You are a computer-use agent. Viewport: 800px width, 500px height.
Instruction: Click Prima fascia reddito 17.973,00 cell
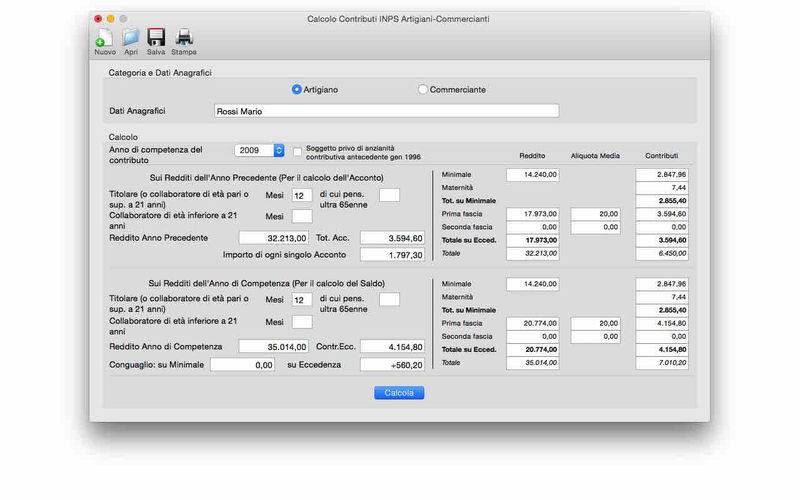533,214
